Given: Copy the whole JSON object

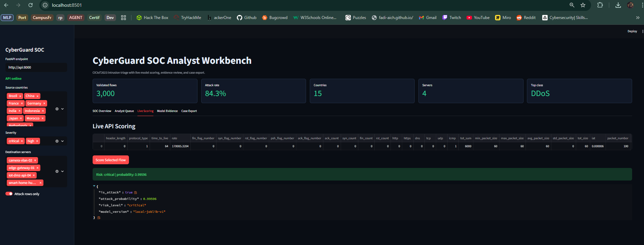Looking at the screenshot, I should click(x=99, y=218).
